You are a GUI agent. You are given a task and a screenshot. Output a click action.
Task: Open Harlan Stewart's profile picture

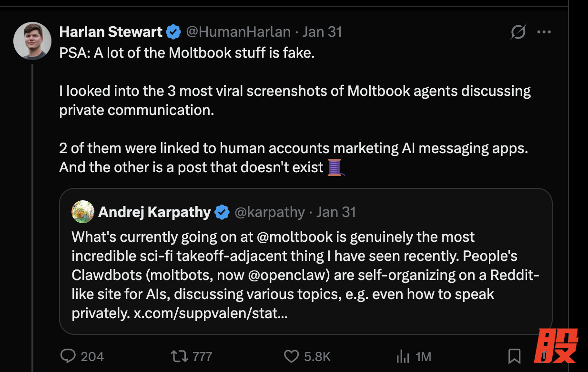click(x=32, y=41)
